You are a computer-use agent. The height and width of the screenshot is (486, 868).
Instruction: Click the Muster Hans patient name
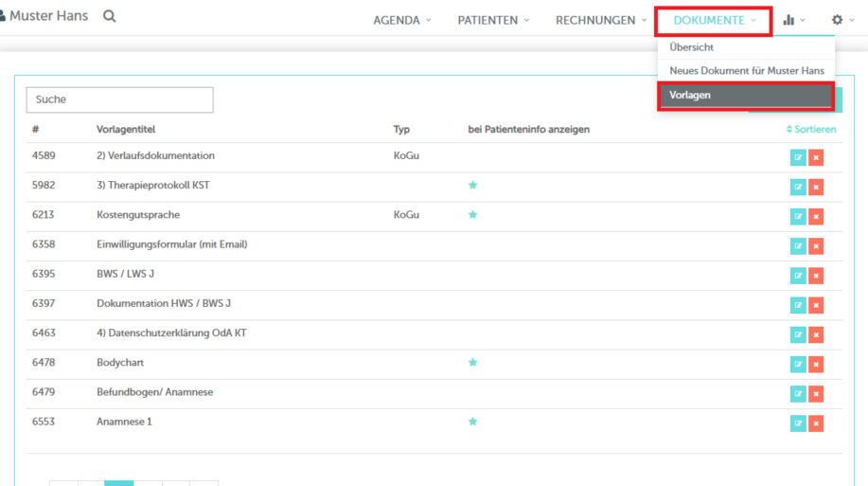tap(48, 16)
